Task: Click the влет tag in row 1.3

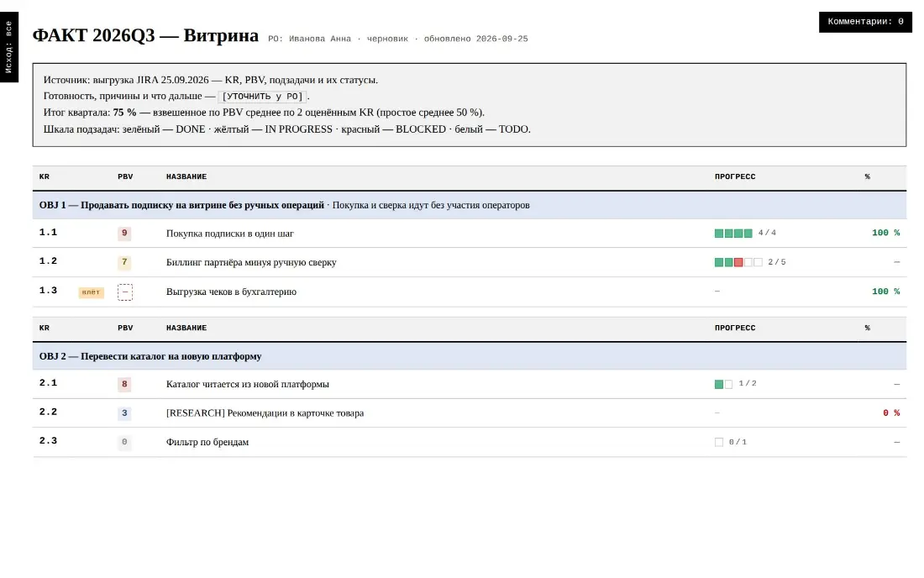Action: [x=92, y=292]
